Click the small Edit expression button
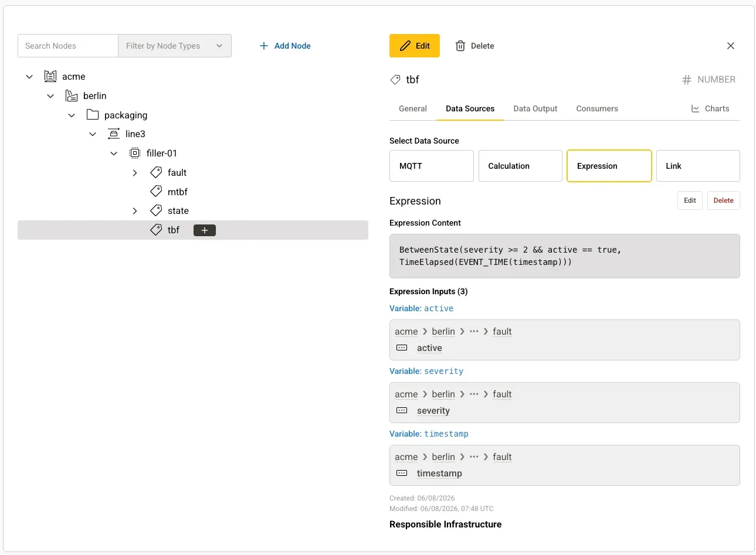Image resolution: width=756 pixels, height=555 pixels. 690,200
